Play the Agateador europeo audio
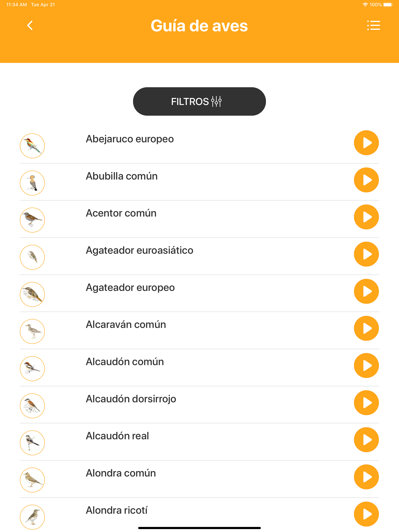Viewport: 399px width, 532px height. pos(366,291)
